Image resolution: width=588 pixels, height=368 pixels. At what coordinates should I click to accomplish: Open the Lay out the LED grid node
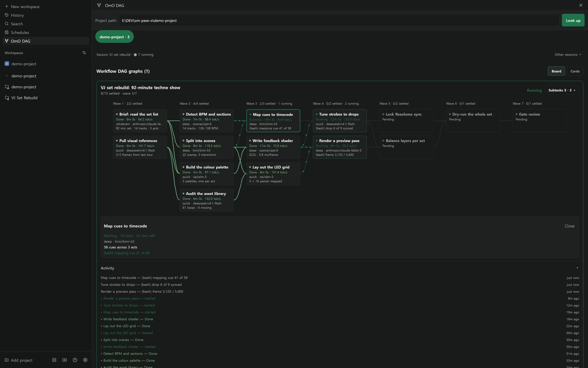pos(273,174)
